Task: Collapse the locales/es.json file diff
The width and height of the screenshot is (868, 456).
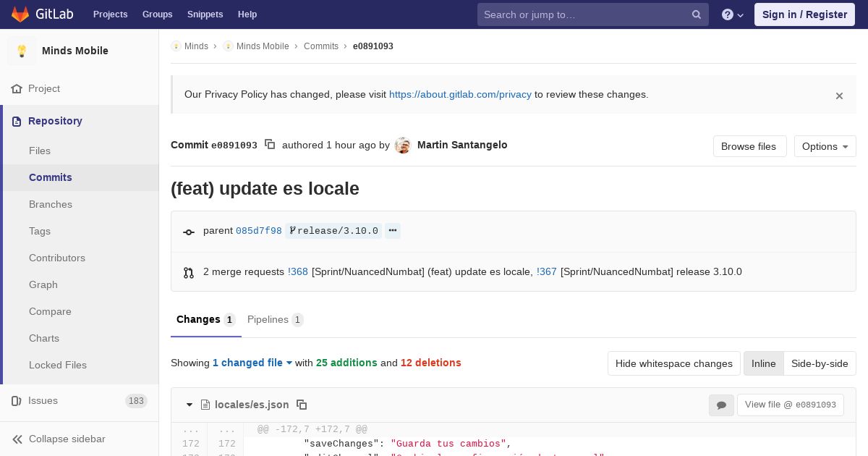Action: click(x=190, y=405)
